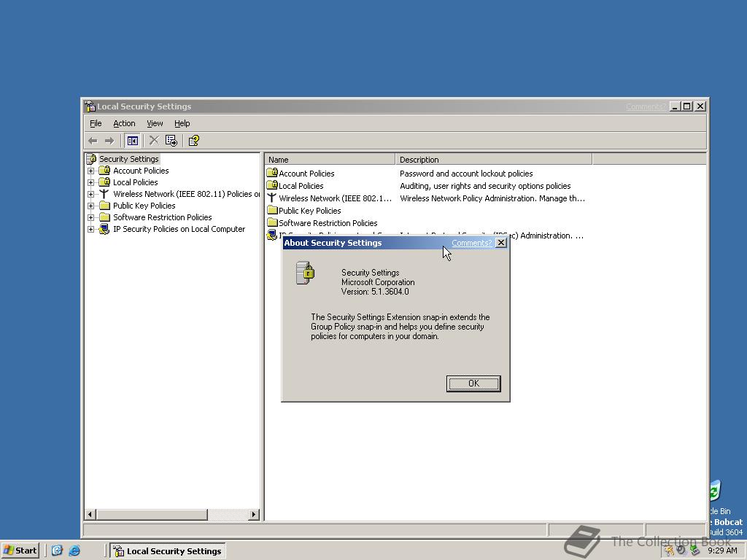Click Software Restriction Policies folder icon in tree

point(104,217)
